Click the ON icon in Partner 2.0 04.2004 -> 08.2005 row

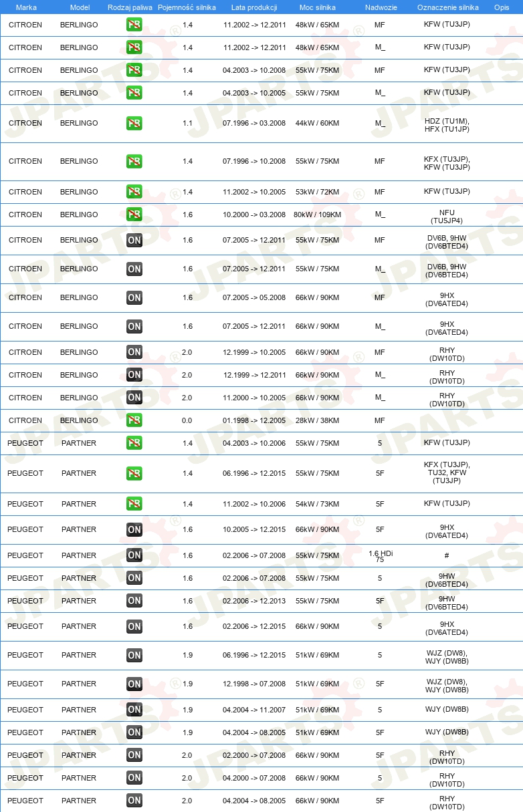point(134,801)
